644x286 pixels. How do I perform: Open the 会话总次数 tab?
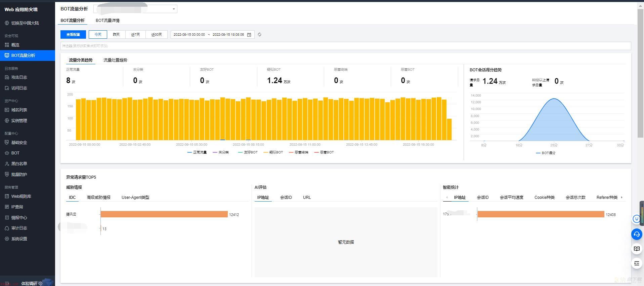pos(575,198)
